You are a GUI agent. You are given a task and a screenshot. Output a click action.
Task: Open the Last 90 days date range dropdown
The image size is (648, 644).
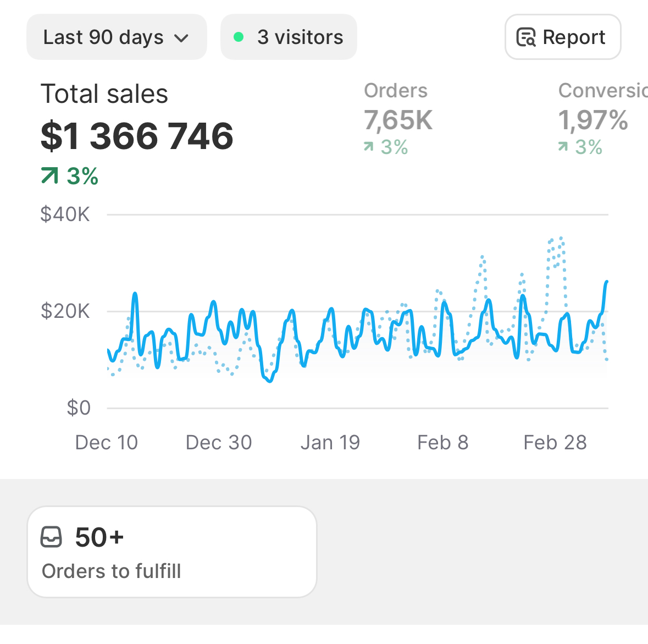117,37
